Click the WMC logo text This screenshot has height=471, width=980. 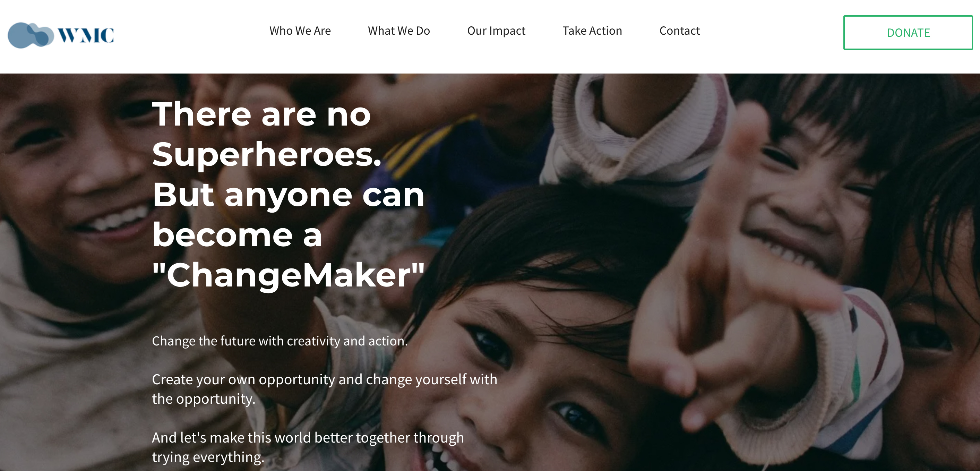click(x=86, y=35)
